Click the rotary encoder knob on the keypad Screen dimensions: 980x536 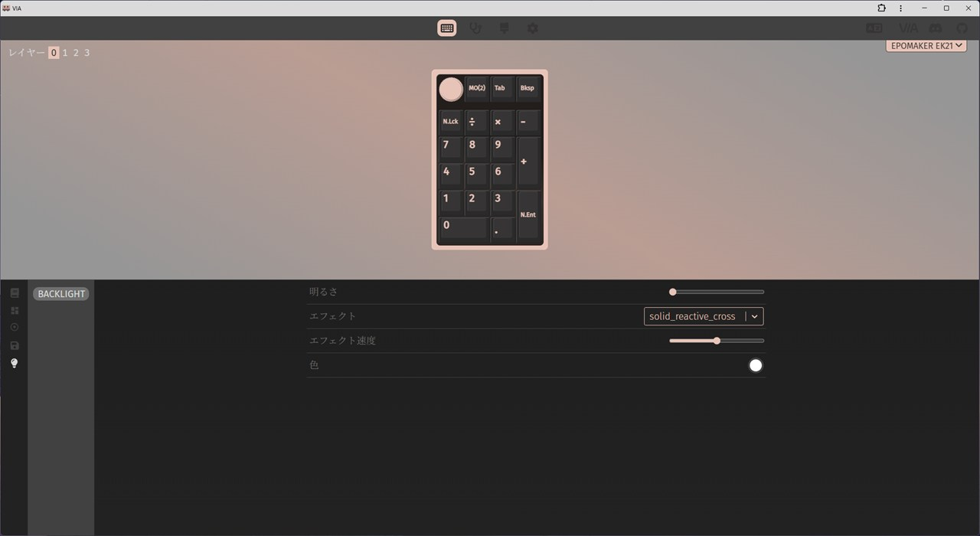click(451, 90)
